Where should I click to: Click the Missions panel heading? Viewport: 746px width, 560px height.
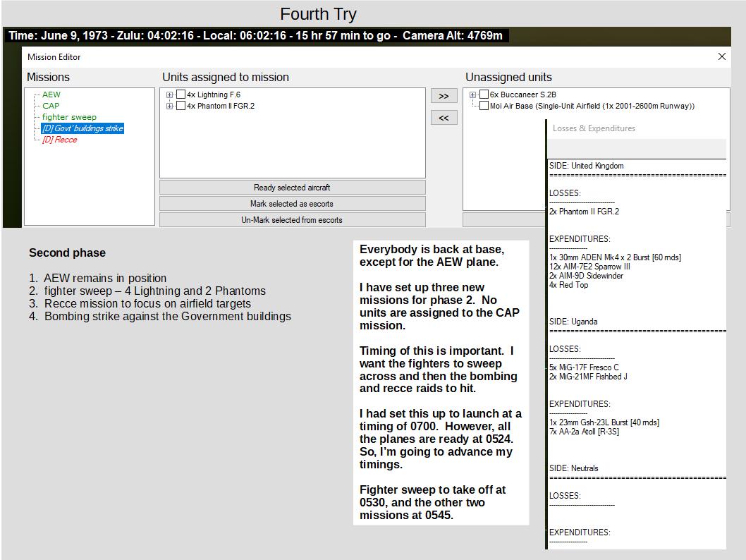pos(48,77)
